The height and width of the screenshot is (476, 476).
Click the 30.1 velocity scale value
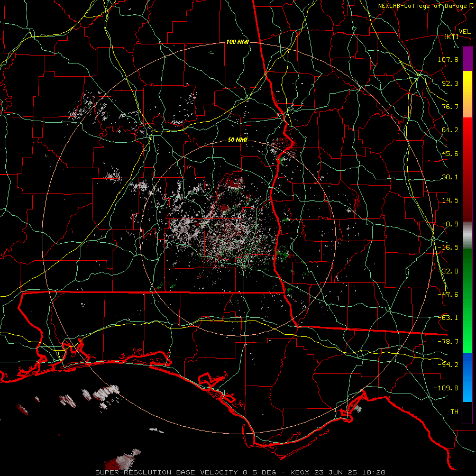tap(450, 177)
